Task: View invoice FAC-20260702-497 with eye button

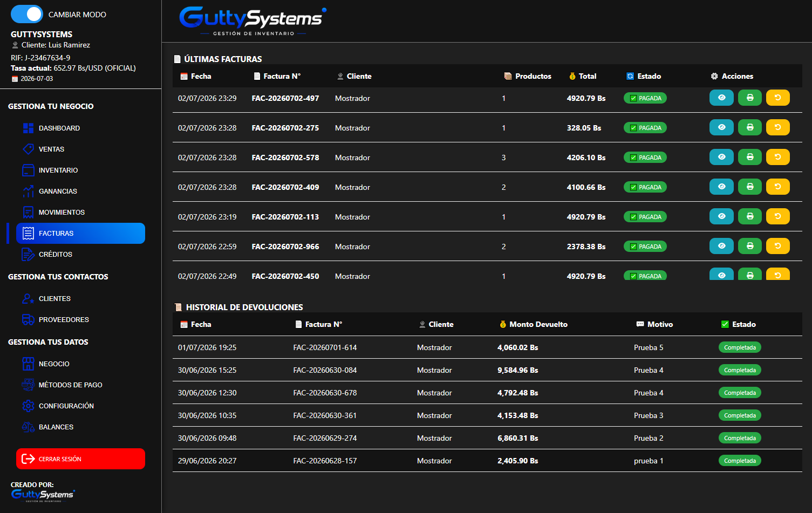Action: click(721, 98)
